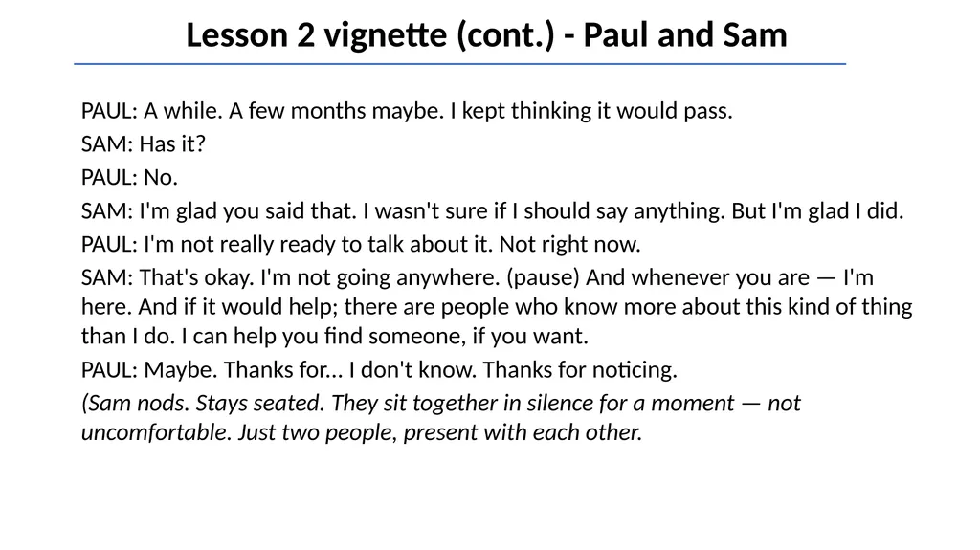The image size is (980, 550).
Task: Click Paul's reply "No."
Action: [x=161, y=178]
